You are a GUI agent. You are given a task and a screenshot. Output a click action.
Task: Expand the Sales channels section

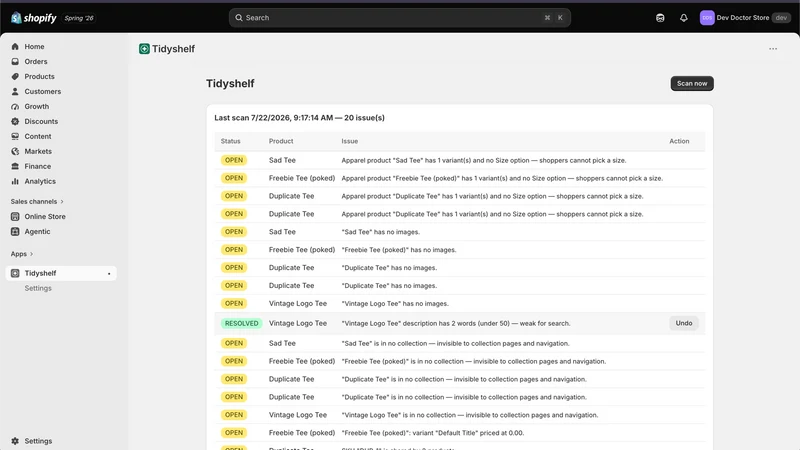37,202
